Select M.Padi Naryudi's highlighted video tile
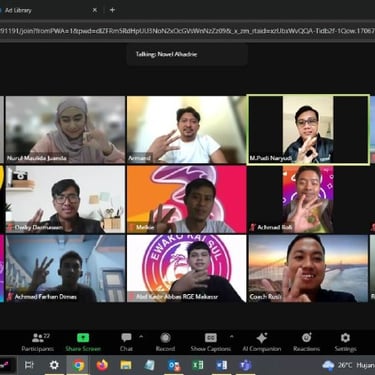375x375 pixels. coord(308,130)
